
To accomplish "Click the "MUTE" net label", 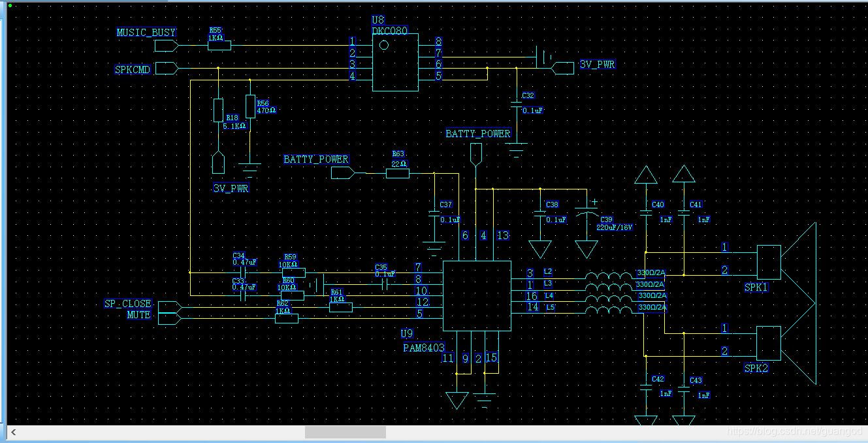I will (139, 315).
